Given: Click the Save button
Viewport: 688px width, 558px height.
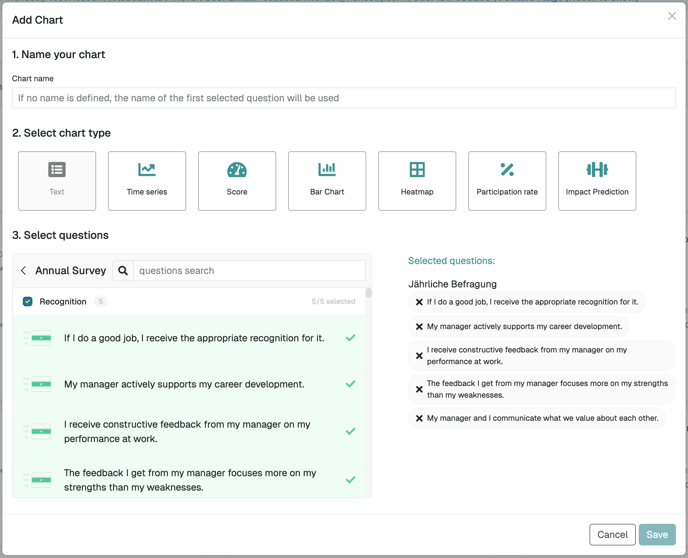Looking at the screenshot, I should 657,534.
